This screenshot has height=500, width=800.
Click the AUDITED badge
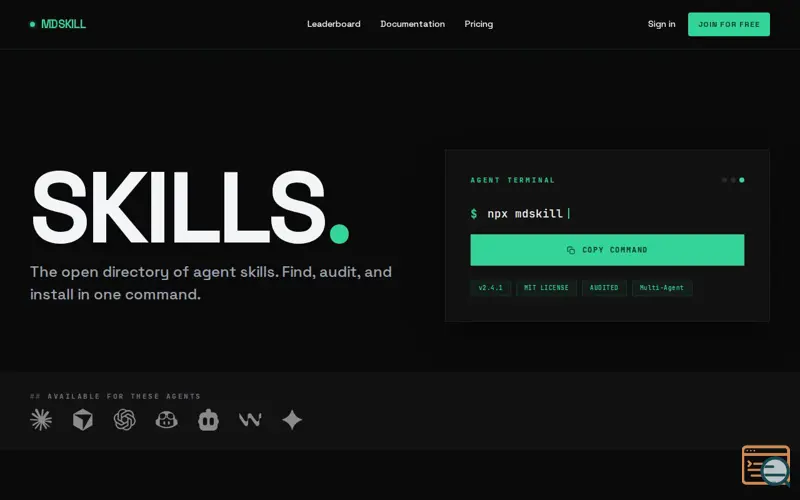pyautogui.click(x=604, y=288)
